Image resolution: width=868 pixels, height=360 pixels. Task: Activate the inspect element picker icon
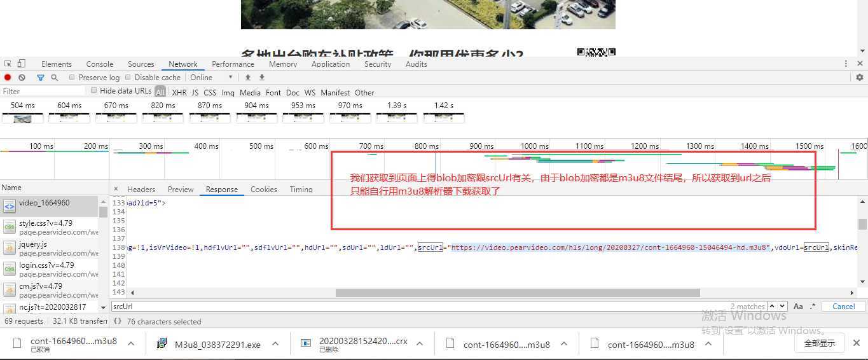8,64
